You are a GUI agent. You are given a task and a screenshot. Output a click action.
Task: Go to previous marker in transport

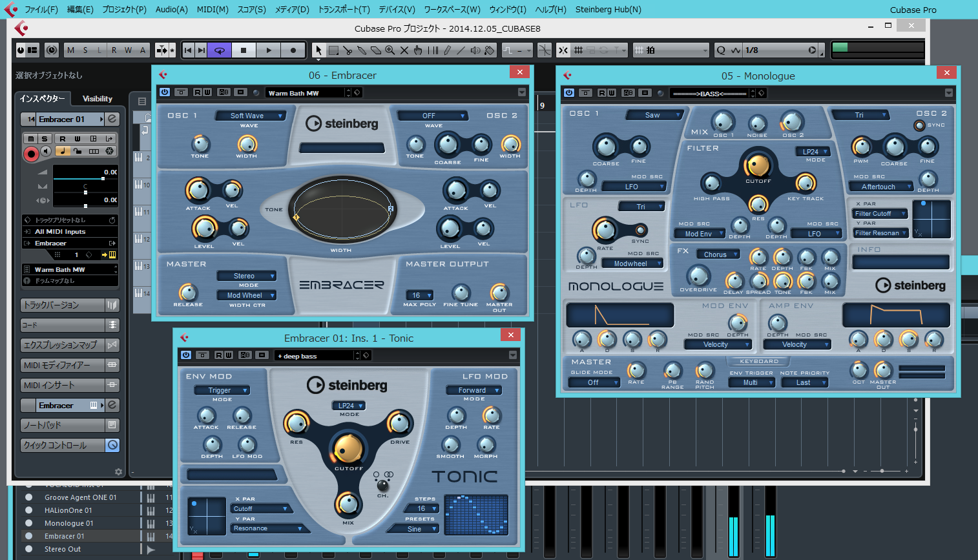(x=188, y=50)
